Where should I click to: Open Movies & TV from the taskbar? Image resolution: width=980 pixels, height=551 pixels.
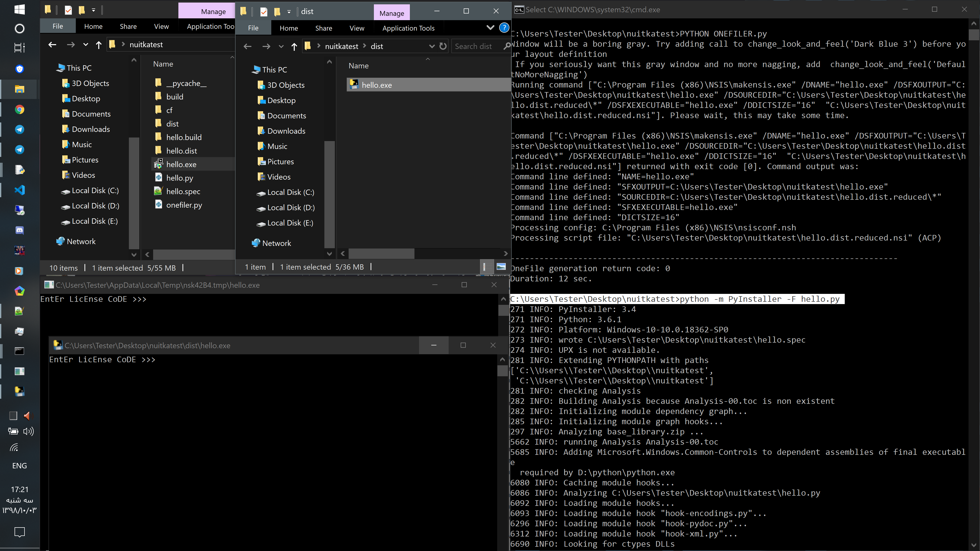point(19,271)
